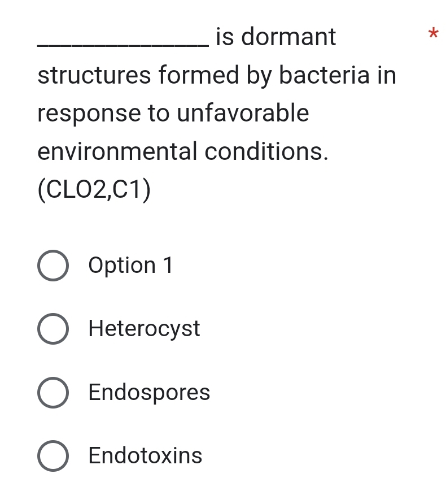This screenshot has width=446, height=504.
Task: Click the "(CLO2,C1)" code text
Action: click(x=94, y=190)
